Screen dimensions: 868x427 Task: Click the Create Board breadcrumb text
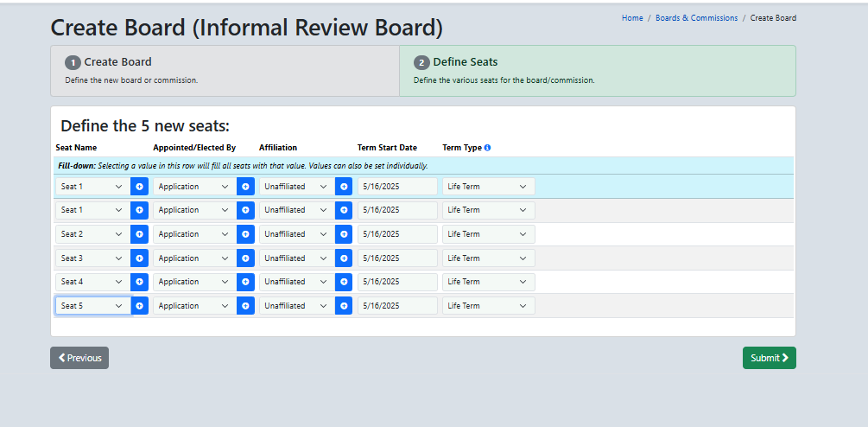[x=773, y=18]
